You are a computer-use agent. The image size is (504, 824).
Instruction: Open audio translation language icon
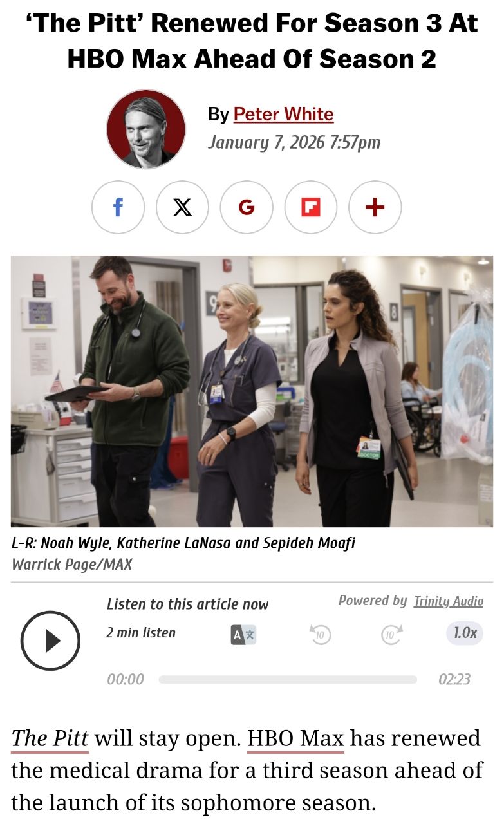(x=243, y=634)
